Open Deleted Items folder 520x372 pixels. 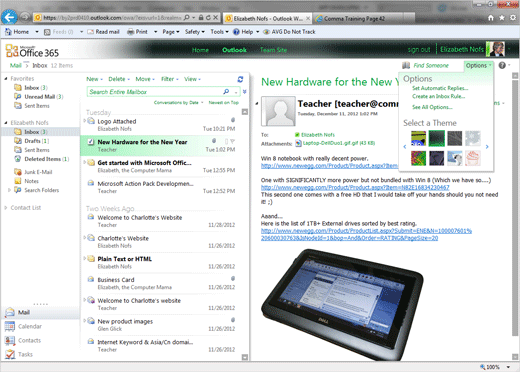coord(42,159)
